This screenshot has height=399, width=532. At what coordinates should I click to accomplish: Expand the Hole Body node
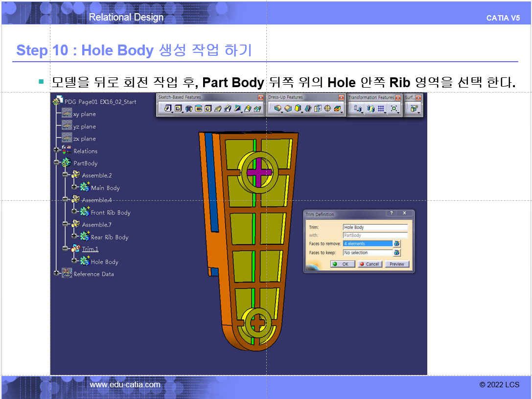(74, 261)
